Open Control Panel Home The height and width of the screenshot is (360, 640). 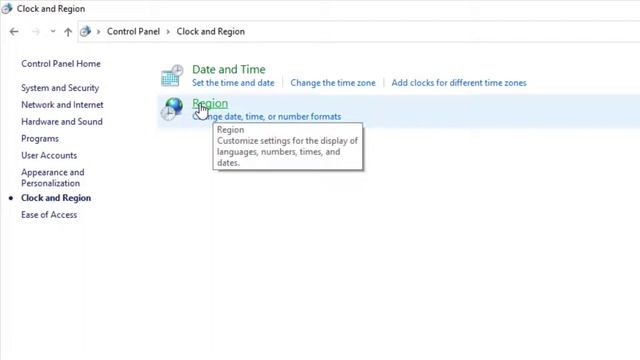[x=61, y=64]
